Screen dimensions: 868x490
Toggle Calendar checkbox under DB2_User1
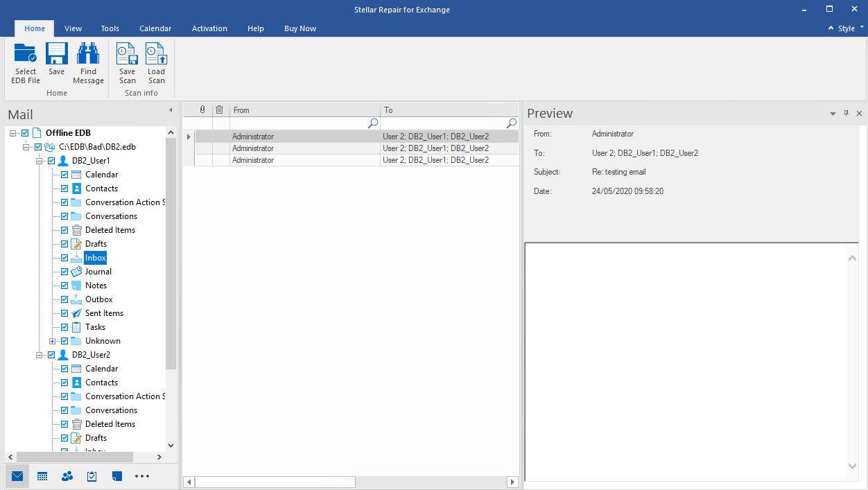point(64,175)
